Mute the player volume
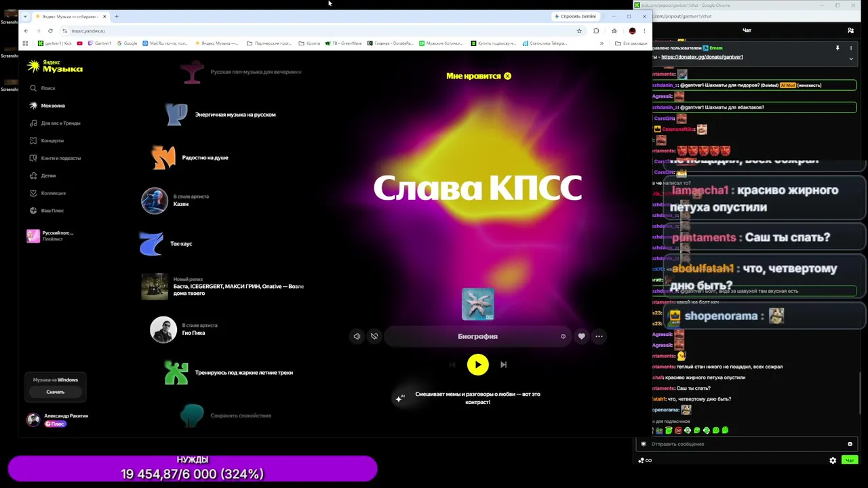The height and width of the screenshot is (488, 868). [x=357, y=336]
